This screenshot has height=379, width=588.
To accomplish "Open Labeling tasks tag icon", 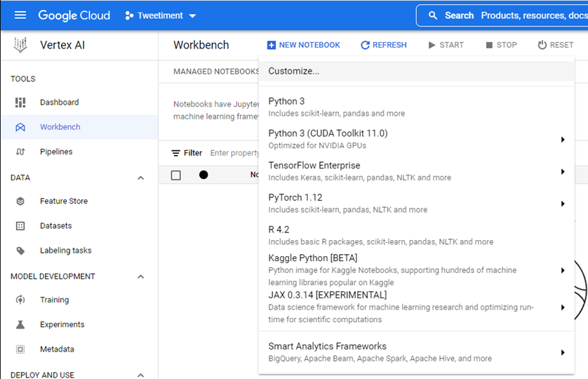I will pos(20,251).
